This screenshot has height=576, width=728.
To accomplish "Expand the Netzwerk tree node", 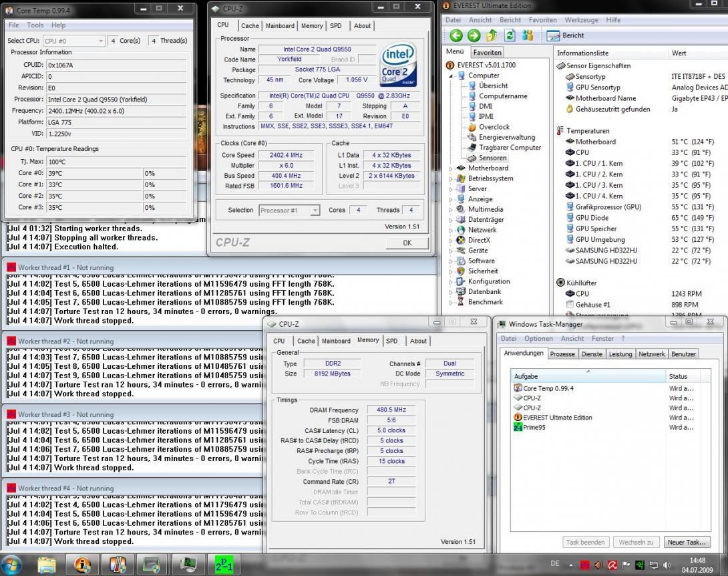I will tap(450, 230).
